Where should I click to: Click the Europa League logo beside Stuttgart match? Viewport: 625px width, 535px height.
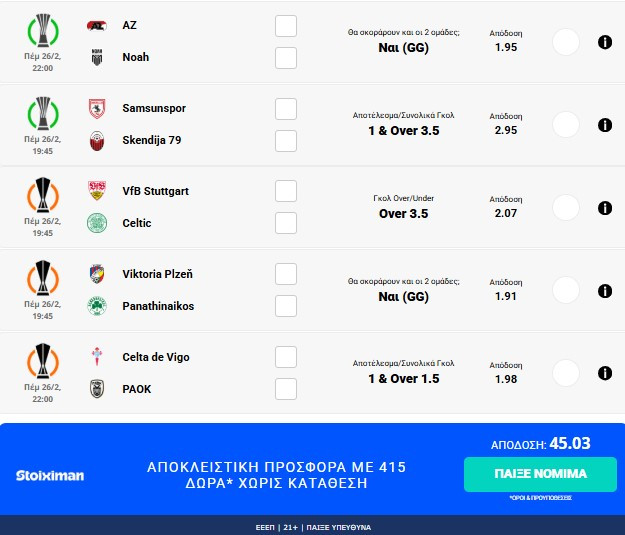pyautogui.click(x=42, y=198)
